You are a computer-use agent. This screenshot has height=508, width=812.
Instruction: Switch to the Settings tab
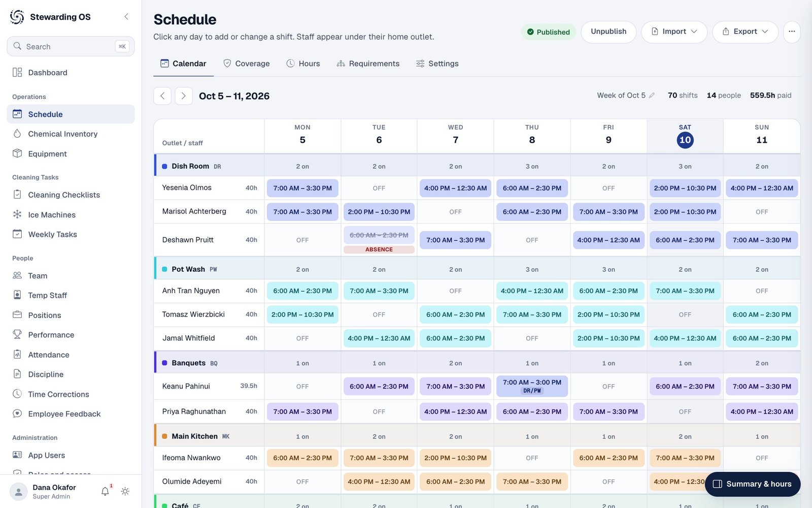tap(437, 63)
